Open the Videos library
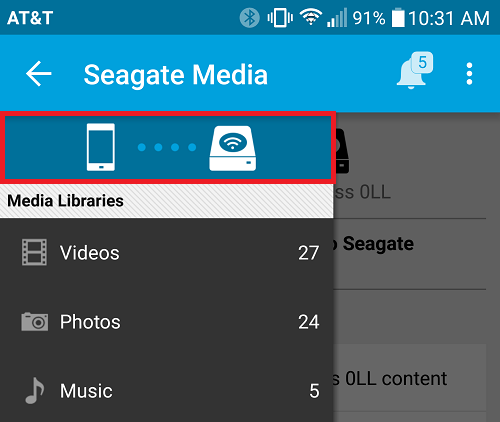 pyautogui.click(x=167, y=253)
